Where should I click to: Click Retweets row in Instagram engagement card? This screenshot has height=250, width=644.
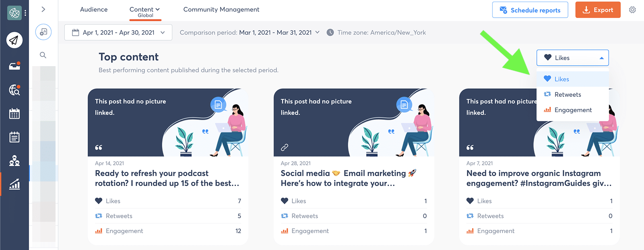click(x=539, y=216)
